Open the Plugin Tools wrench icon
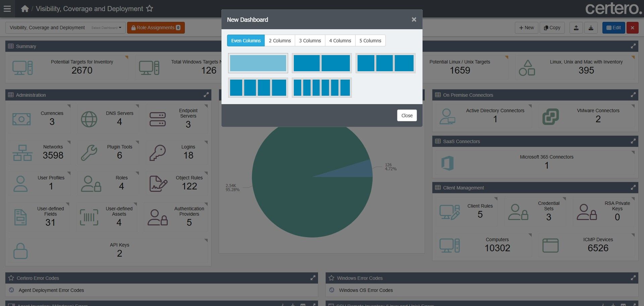The width and height of the screenshot is (644, 306). [x=89, y=153]
